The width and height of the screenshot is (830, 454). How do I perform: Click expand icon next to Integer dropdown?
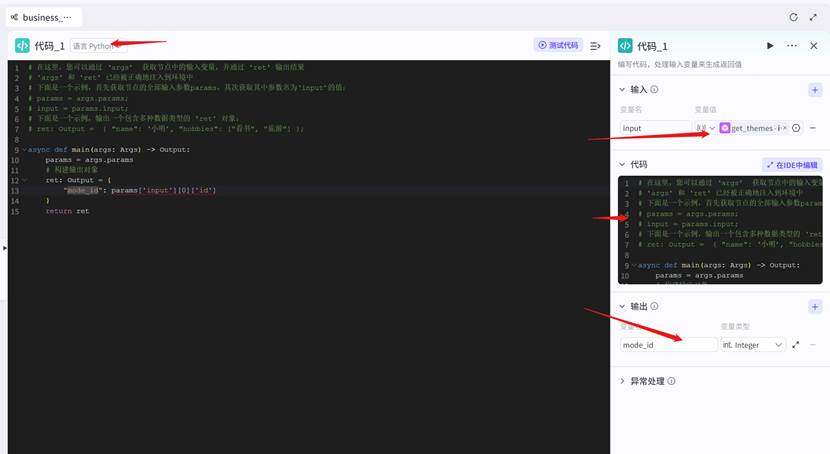(x=796, y=345)
